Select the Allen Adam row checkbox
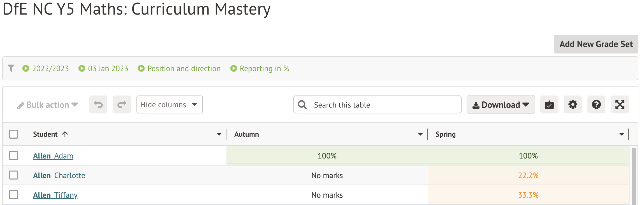The image size is (644, 205). click(x=13, y=155)
